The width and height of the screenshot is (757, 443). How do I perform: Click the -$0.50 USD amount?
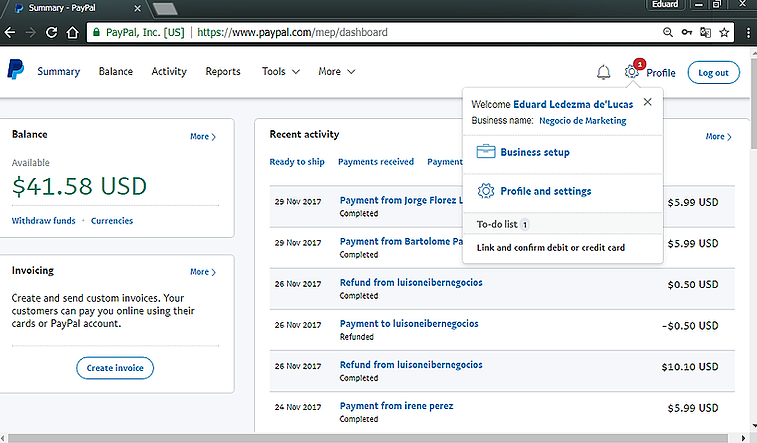tap(690, 326)
